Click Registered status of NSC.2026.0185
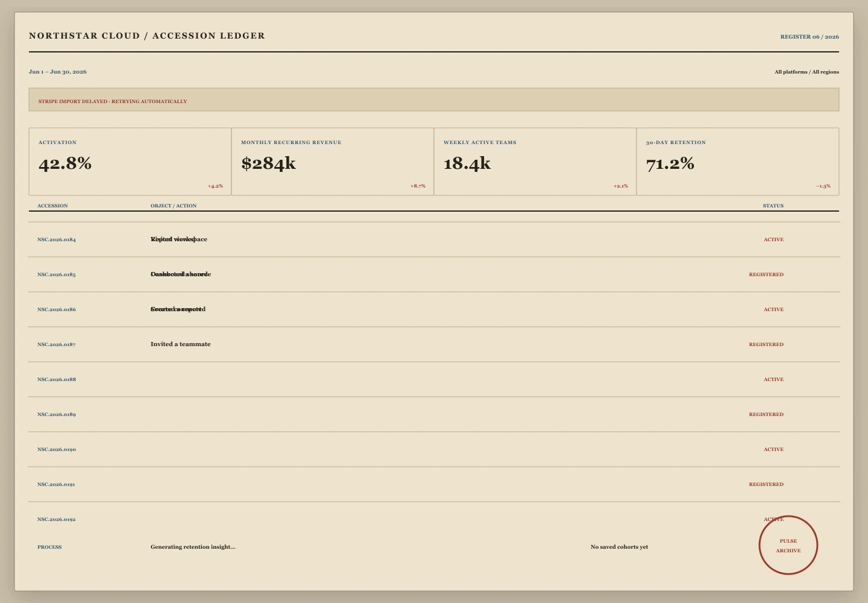 [766, 274]
